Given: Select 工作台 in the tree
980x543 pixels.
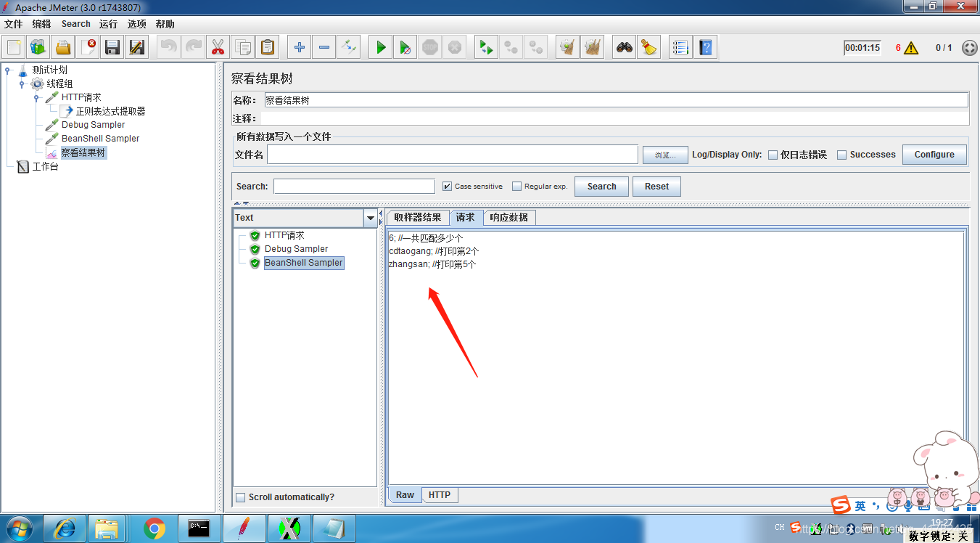Looking at the screenshot, I should 45,167.
